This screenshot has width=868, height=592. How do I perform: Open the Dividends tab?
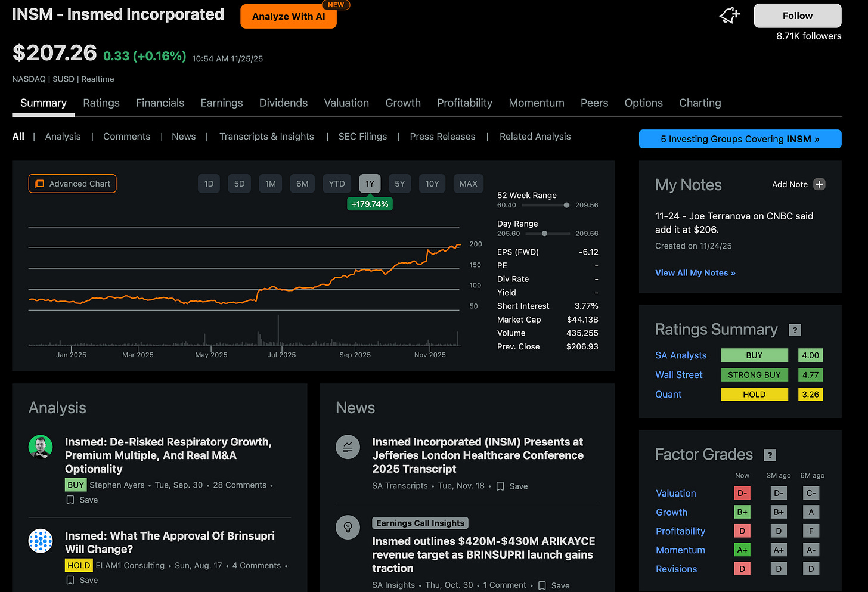[283, 103]
